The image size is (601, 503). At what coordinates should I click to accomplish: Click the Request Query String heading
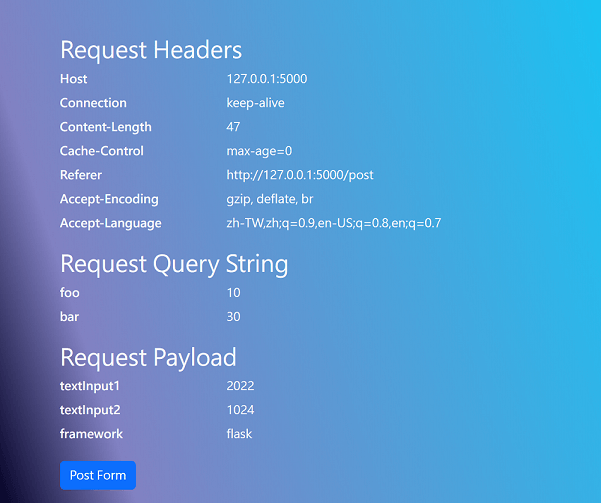click(174, 264)
